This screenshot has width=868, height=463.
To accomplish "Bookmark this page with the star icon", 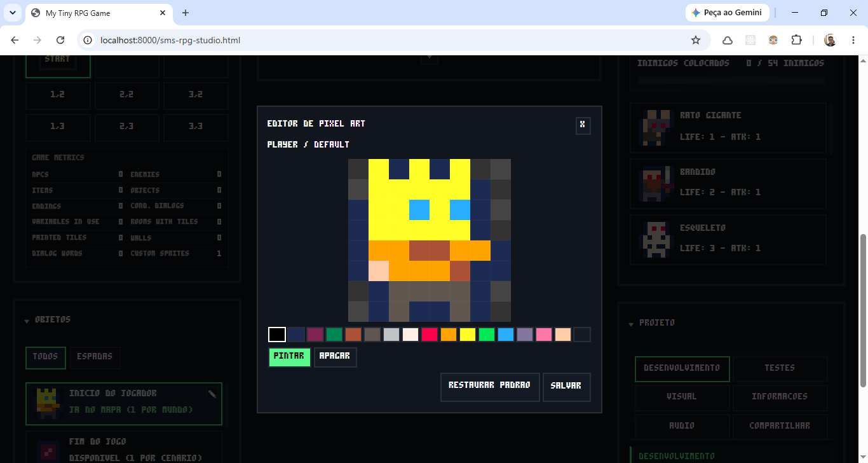I will 696,40.
